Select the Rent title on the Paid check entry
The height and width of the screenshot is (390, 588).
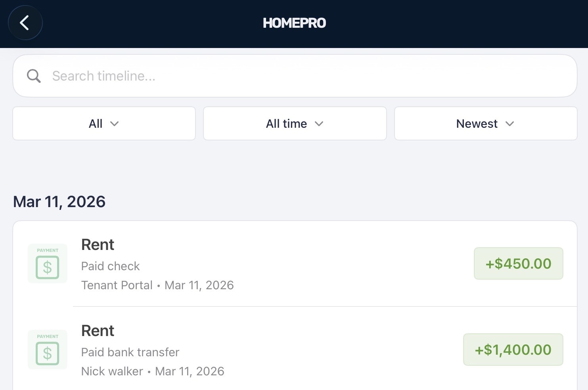click(x=98, y=244)
